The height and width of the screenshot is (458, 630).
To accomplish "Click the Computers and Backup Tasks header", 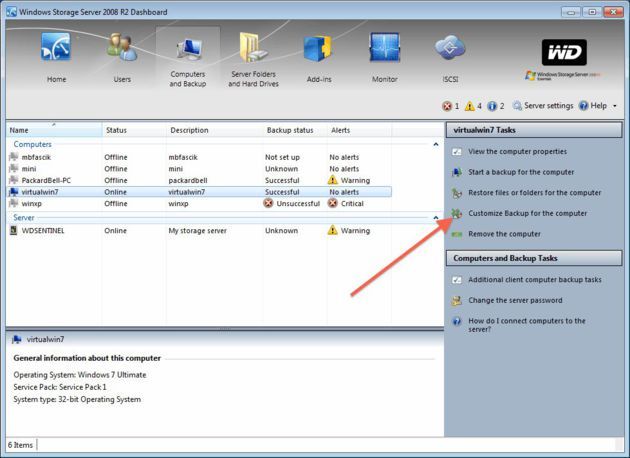I will (534, 258).
